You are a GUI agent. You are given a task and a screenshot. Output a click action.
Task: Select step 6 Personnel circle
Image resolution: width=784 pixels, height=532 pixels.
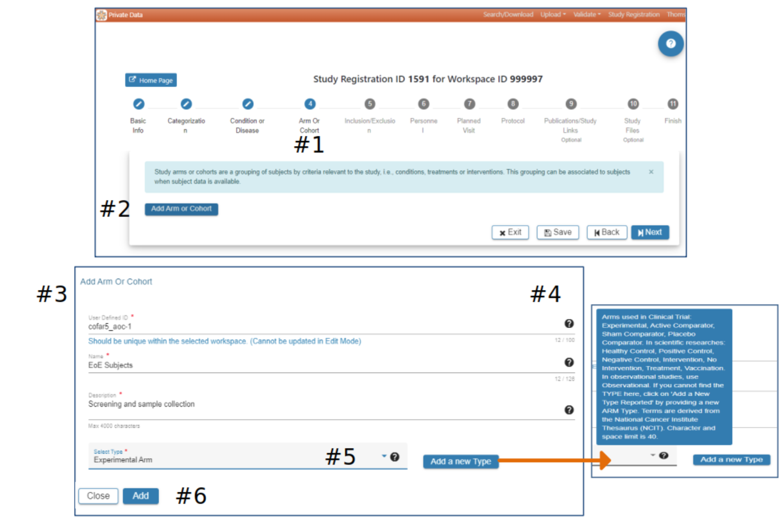coord(423,104)
